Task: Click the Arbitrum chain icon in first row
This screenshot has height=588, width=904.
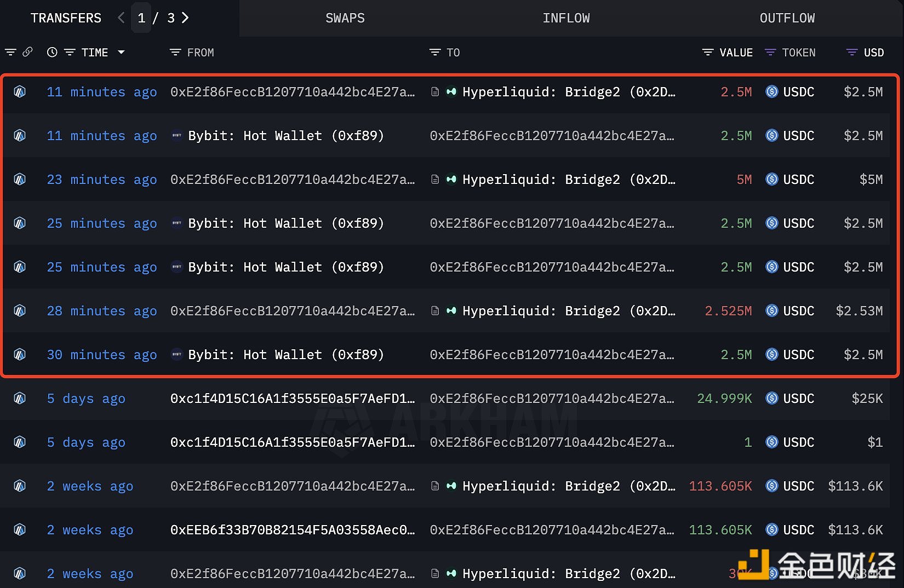Action: point(20,92)
